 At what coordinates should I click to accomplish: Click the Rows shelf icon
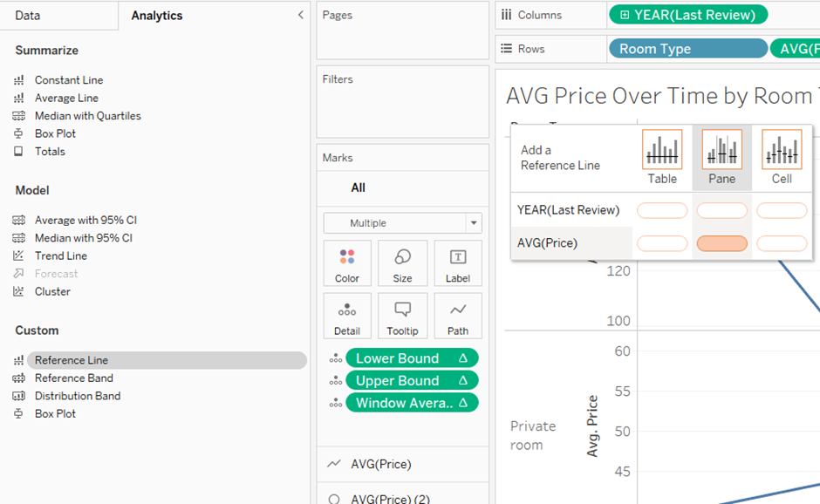506,49
